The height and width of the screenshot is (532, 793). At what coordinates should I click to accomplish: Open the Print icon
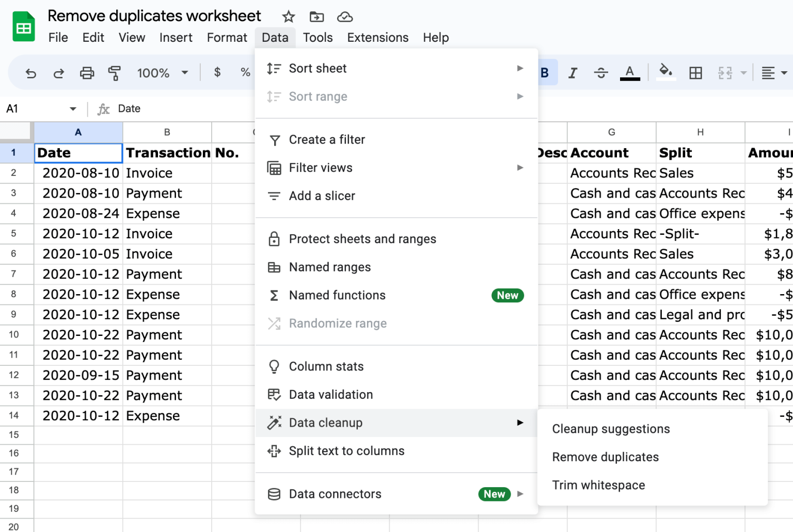point(87,72)
